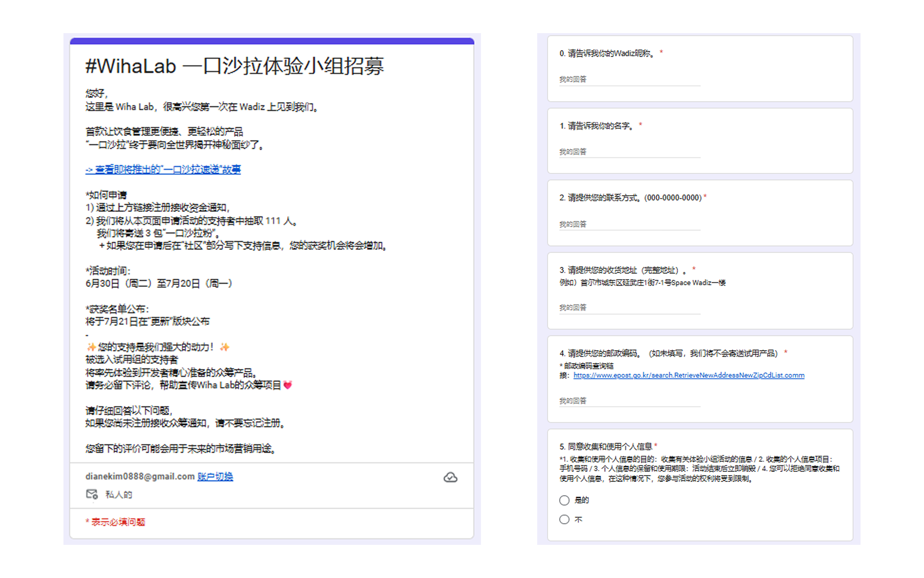Click the private email icon beside 私人的
924x578 pixels.
pos(92,494)
